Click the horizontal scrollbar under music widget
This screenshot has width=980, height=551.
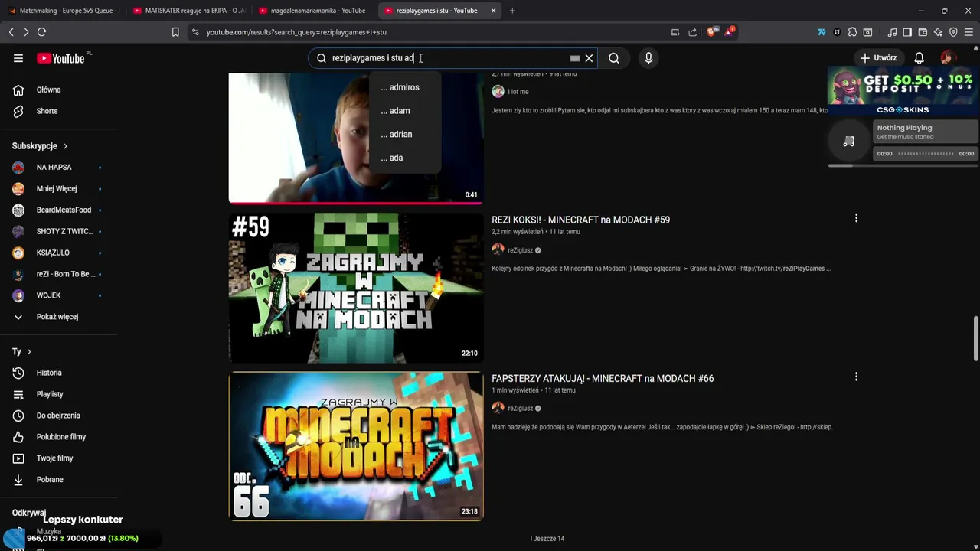pos(841,165)
